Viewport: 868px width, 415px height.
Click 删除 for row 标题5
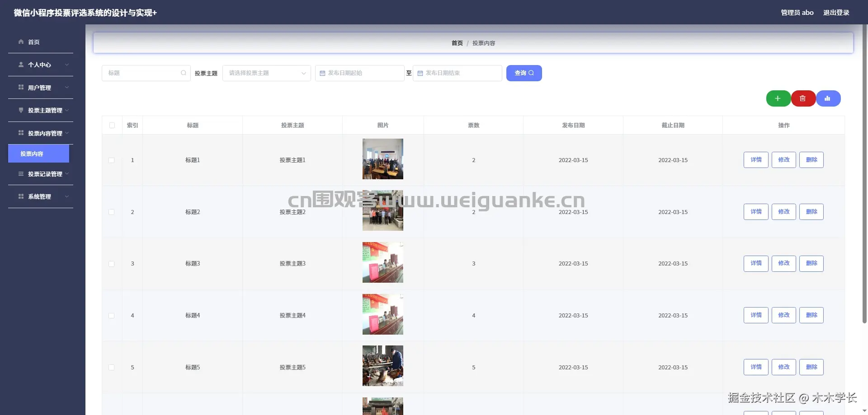tap(811, 367)
